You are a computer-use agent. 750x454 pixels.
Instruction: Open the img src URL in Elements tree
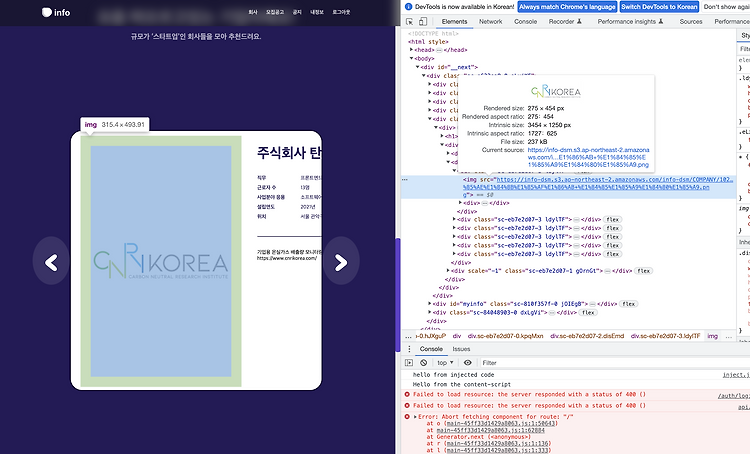(x=598, y=184)
